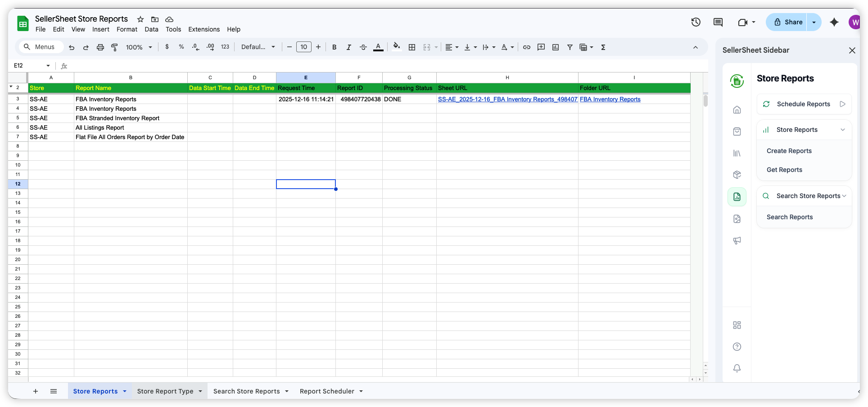Click the functions sigma icon in the toolbar
The height and width of the screenshot is (407, 868).
point(603,47)
